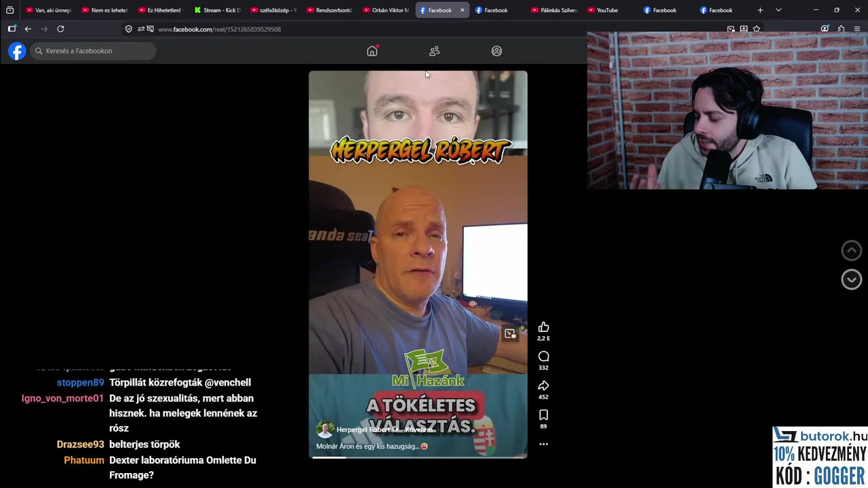
Task: Switch to the 'Nem ez lehetet' tab
Action: pyautogui.click(x=104, y=10)
